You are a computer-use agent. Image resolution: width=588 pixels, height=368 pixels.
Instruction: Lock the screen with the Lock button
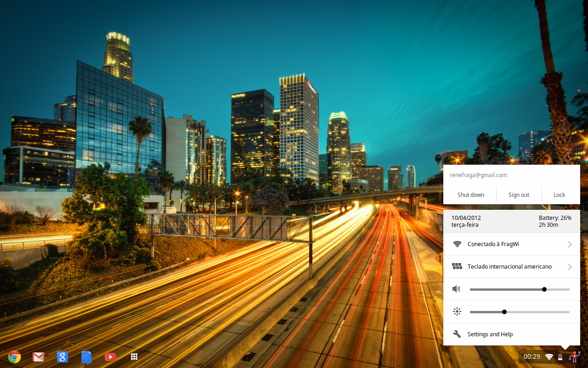pos(559,195)
